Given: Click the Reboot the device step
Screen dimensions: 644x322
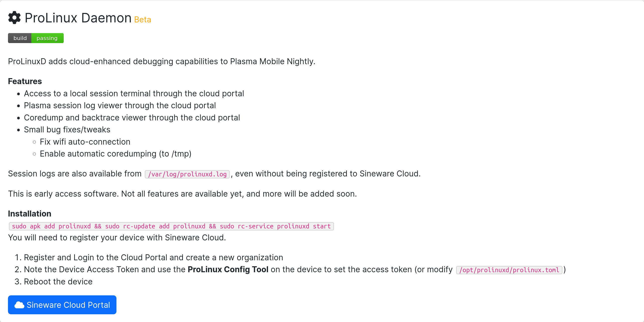Looking at the screenshot, I should coord(58,281).
